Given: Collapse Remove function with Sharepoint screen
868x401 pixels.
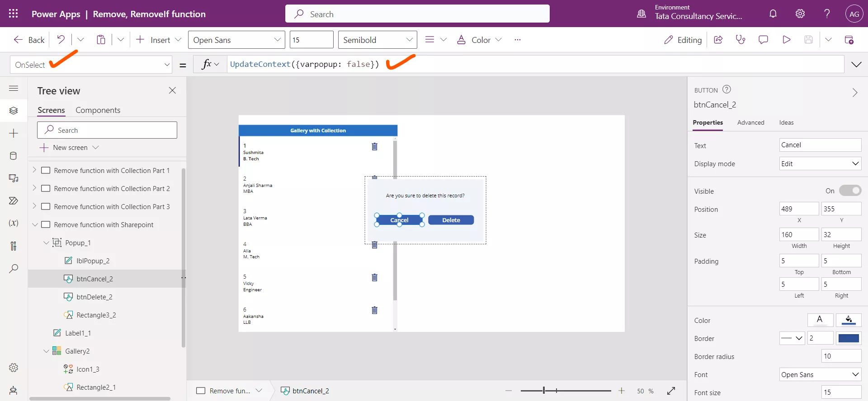Looking at the screenshot, I should 35,224.
